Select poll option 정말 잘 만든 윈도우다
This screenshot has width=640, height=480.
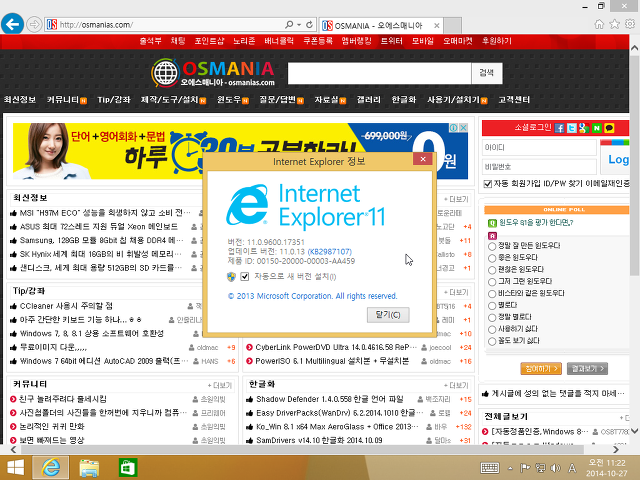[492, 246]
